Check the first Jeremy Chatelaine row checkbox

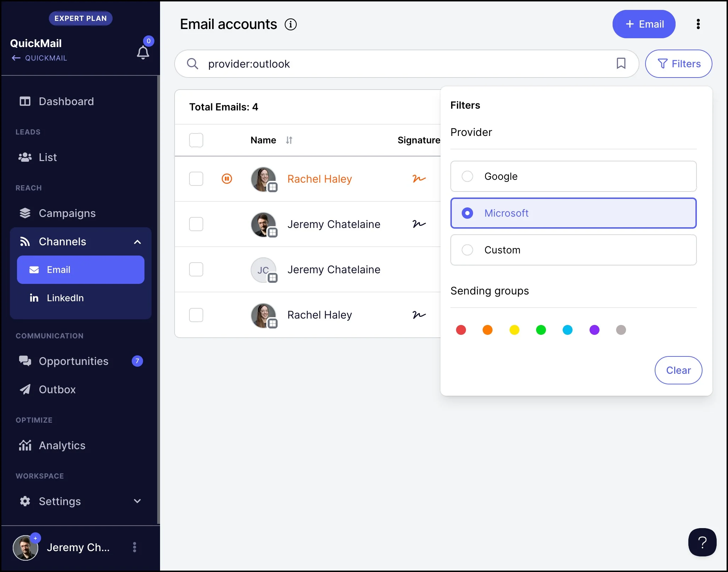click(x=196, y=224)
